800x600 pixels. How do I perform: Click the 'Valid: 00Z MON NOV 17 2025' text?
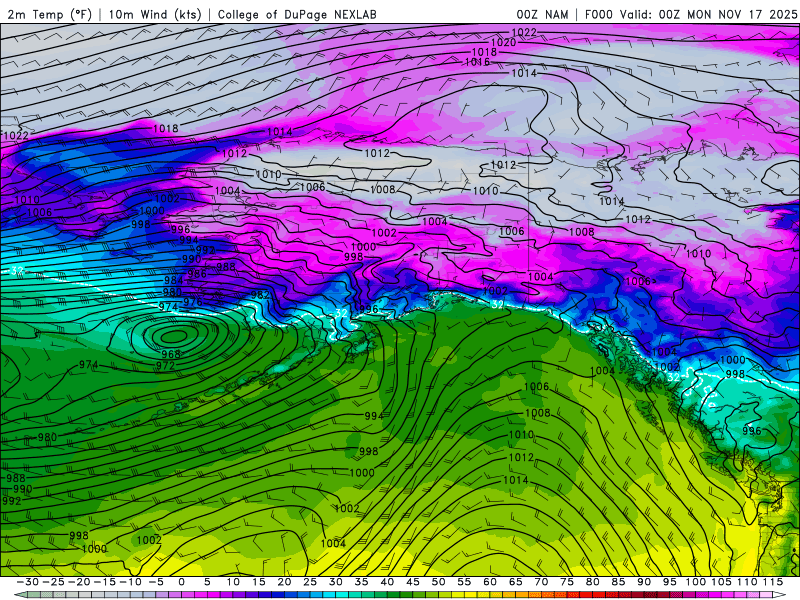[708, 14]
